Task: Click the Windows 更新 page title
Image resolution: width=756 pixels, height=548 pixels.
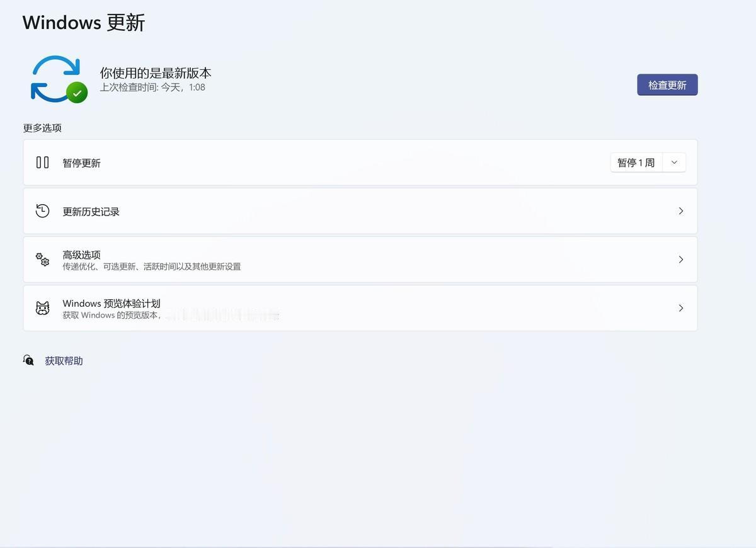Action: pyautogui.click(x=84, y=23)
